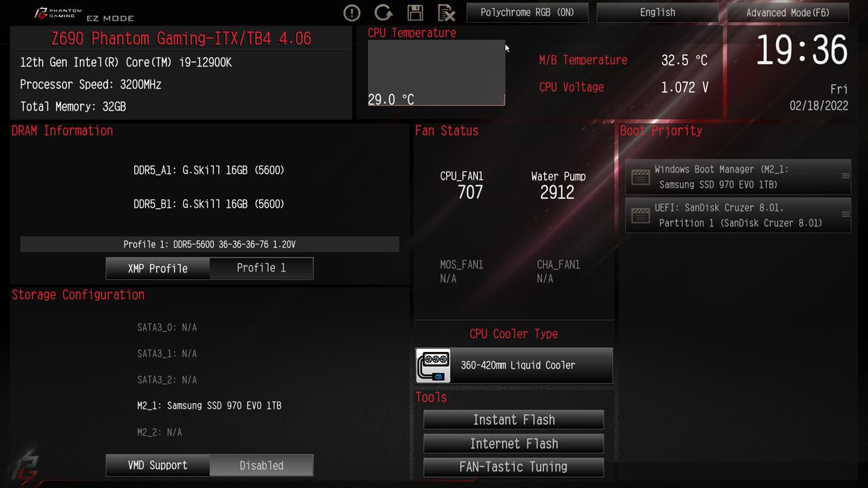This screenshot has height=488, width=868.
Task: Click the load defaults refresh icon
Action: click(x=384, y=12)
